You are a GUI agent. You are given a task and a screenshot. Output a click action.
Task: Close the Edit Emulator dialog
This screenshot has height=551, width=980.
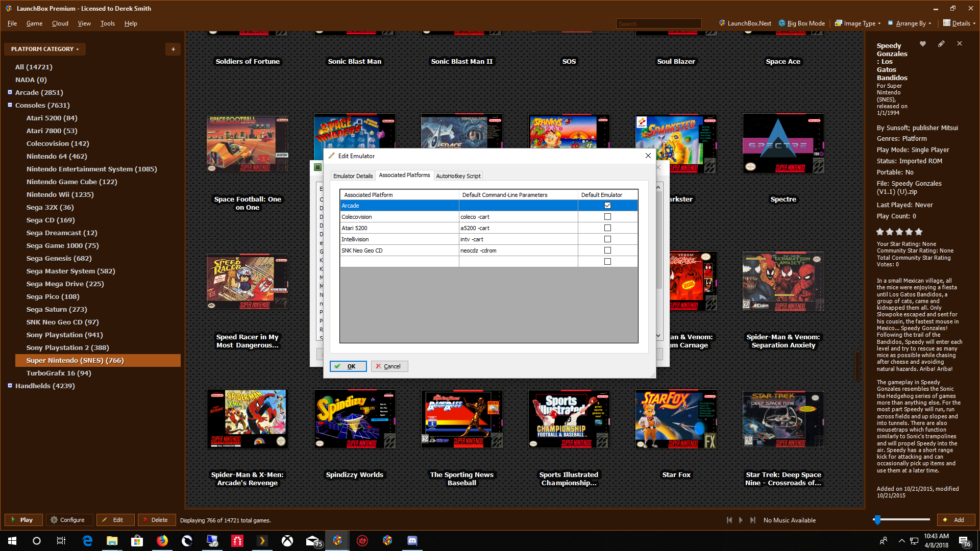648,156
